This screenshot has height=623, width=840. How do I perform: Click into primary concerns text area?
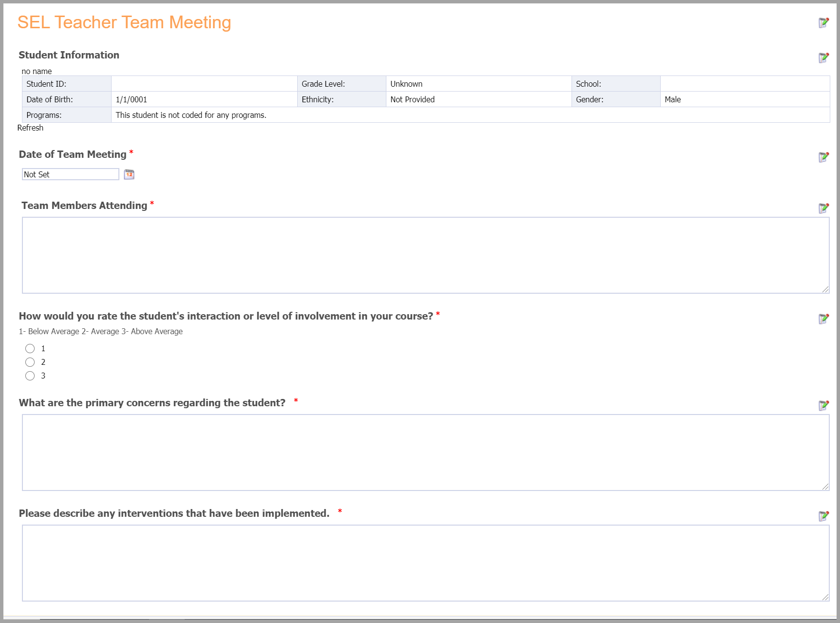point(426,453)
